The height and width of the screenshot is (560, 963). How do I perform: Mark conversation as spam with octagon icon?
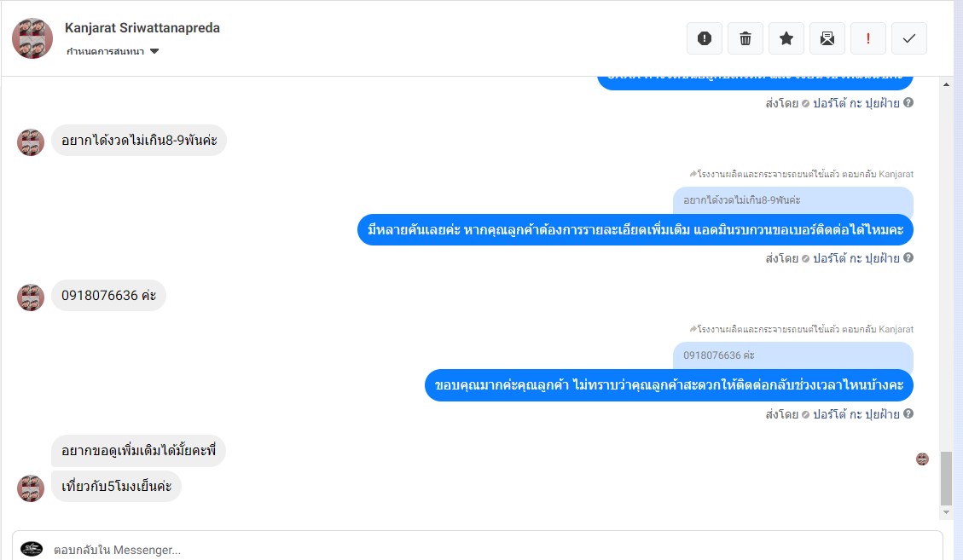click(x=704, y=38)
